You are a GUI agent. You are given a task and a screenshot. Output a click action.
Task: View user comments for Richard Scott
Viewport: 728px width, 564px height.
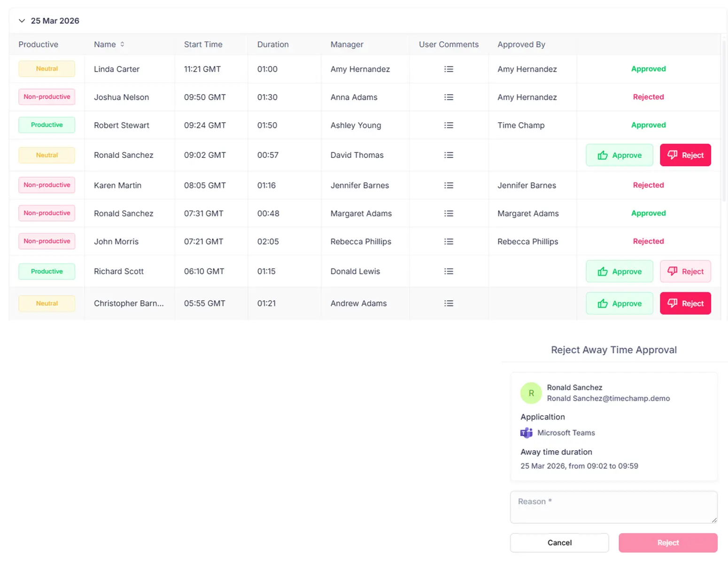pyautogui.click(x=449, y=271)
